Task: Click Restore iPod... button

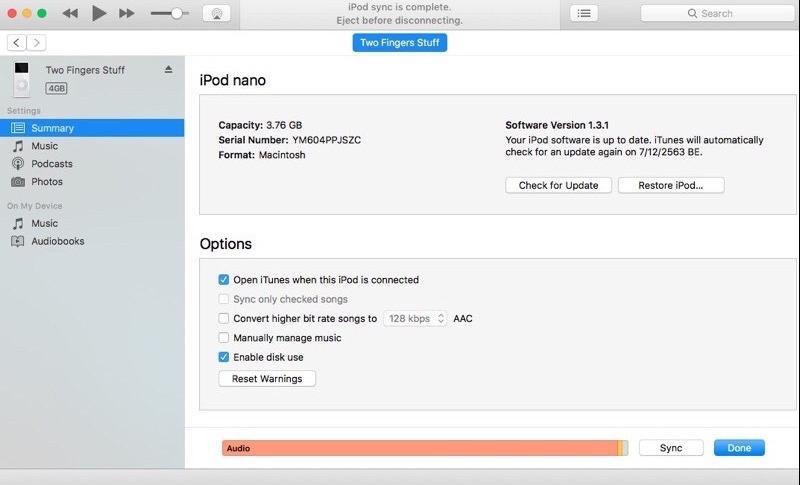Action: tap(671, 185)
